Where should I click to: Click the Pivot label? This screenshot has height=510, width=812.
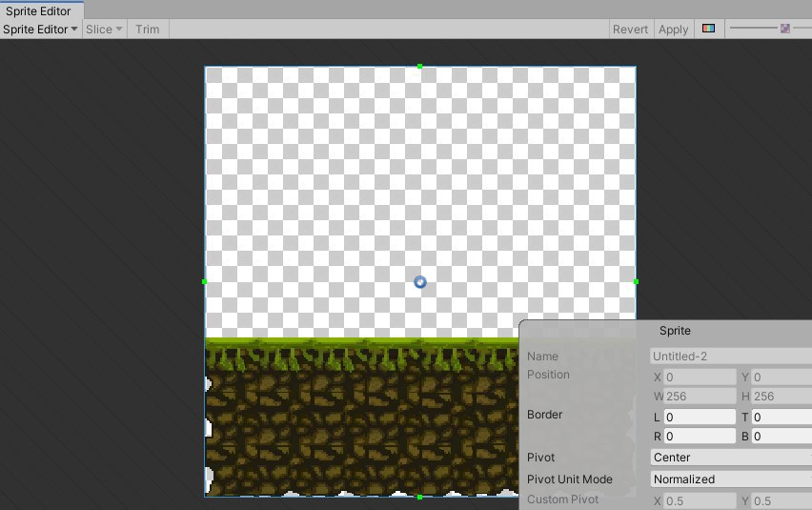tap(540, 458)
